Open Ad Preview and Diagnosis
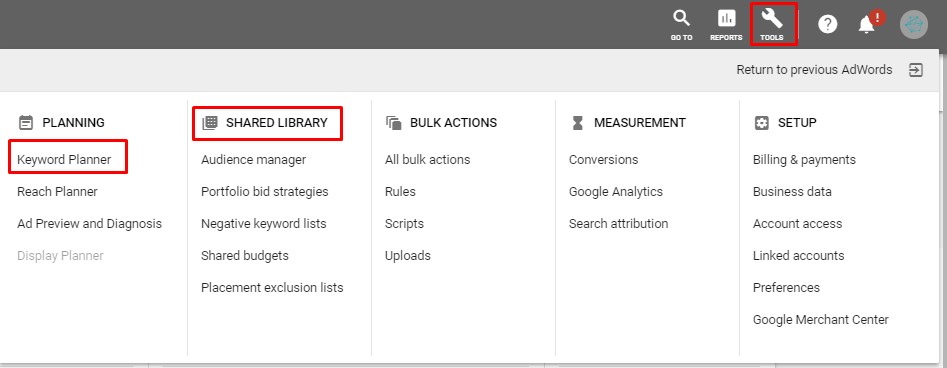Image resolution: width=947 pixels, height=368 pixels. pos(89,224)
